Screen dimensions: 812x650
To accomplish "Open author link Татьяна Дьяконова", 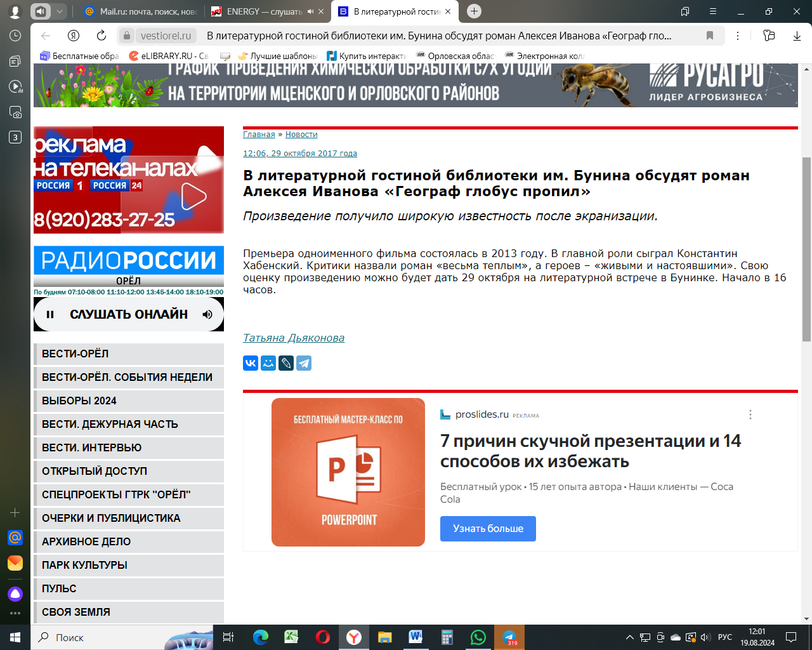I will pos(294,338).
